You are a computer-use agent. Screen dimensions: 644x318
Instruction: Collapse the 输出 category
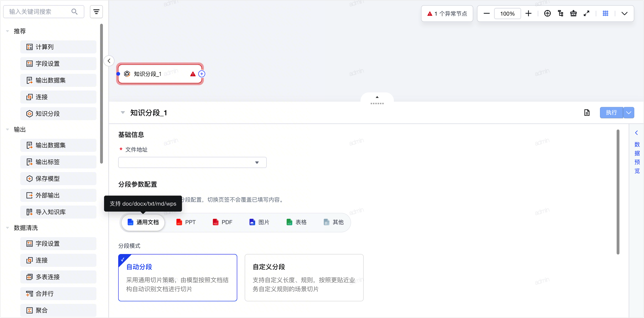[x=7, y=129]
